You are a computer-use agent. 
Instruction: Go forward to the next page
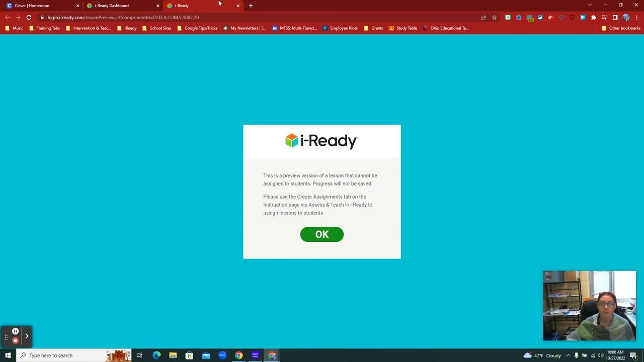(18, 18)
